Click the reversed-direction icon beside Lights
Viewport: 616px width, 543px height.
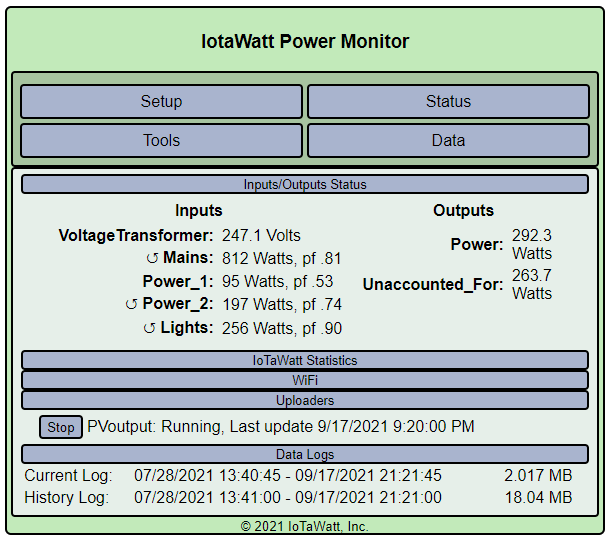point(149,328)
